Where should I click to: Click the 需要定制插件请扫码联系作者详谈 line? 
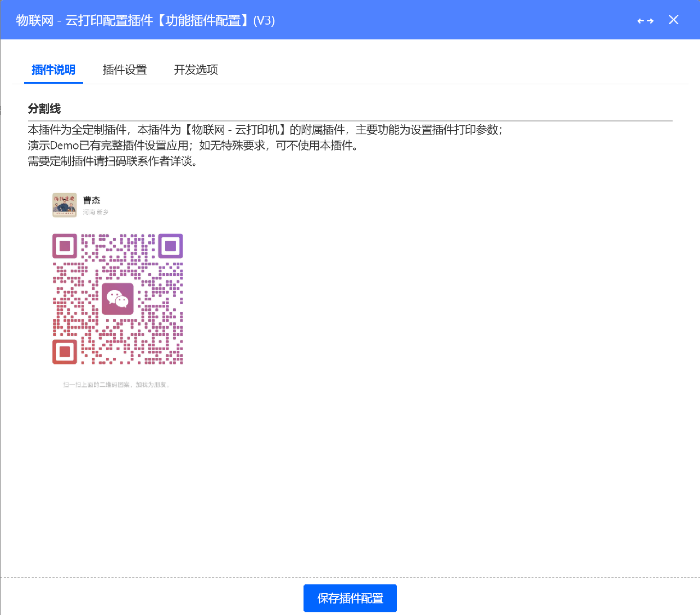click(x=113, y=161)
